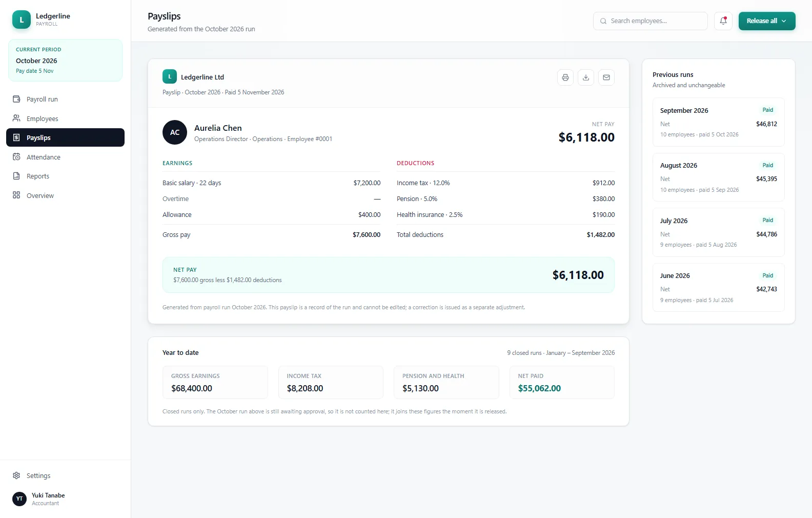This screenshot has height=518, width=812.
Task: Open Settings label in the sidebar
Action: (x=38, y=475)
